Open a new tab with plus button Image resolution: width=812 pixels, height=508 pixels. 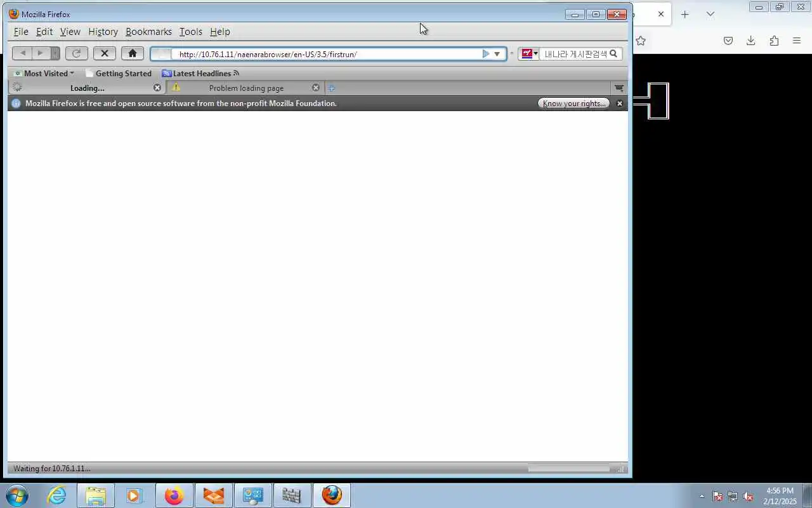[331, 88]
